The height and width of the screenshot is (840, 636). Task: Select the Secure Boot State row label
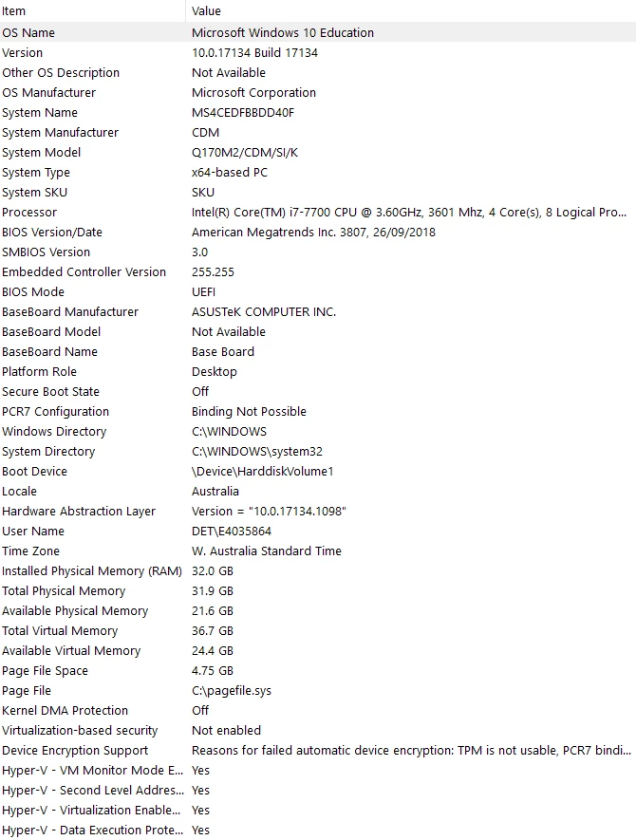(51, 391)
